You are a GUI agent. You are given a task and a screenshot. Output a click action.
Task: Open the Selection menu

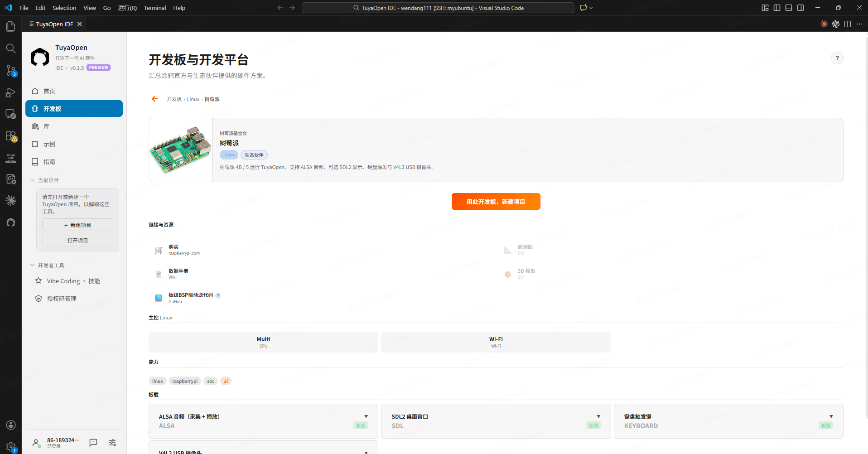coord(64,8)
